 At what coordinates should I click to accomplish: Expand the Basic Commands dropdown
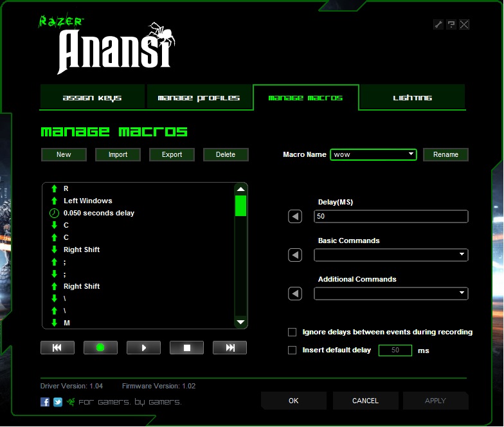(391, 255)
